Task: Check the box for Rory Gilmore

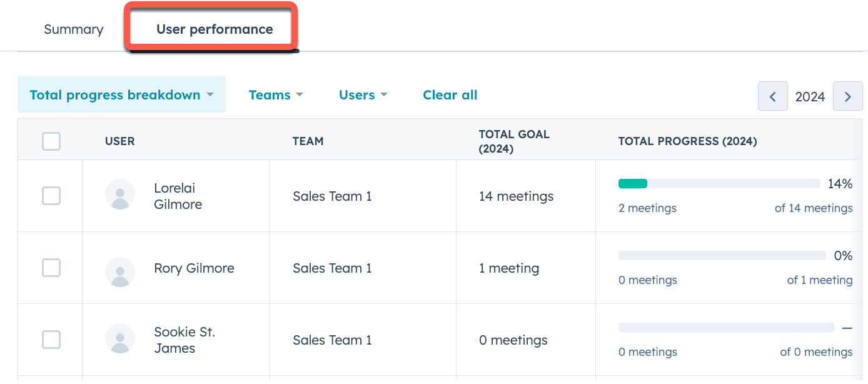Action: [51, 268]
